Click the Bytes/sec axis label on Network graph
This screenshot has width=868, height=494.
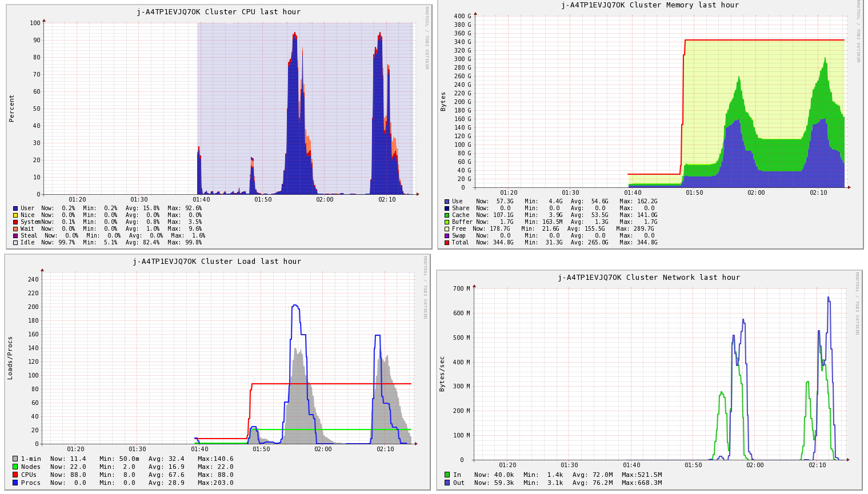(442, 373)
